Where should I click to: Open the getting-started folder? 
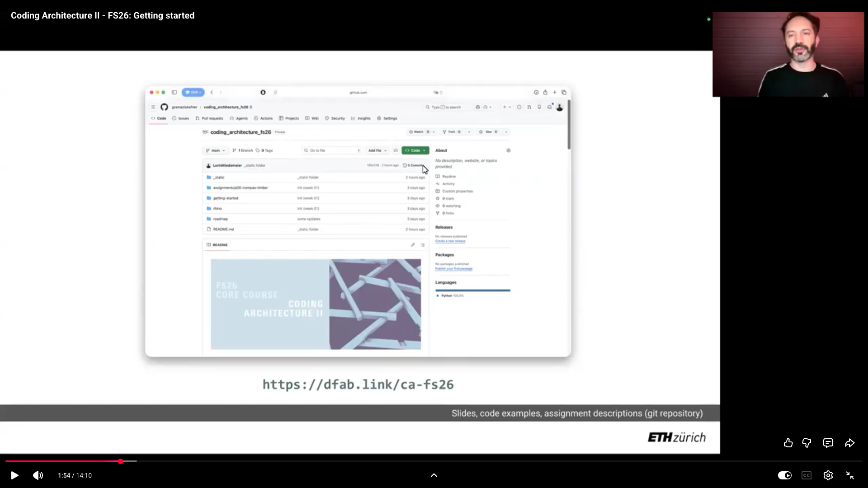click(226, 198)
